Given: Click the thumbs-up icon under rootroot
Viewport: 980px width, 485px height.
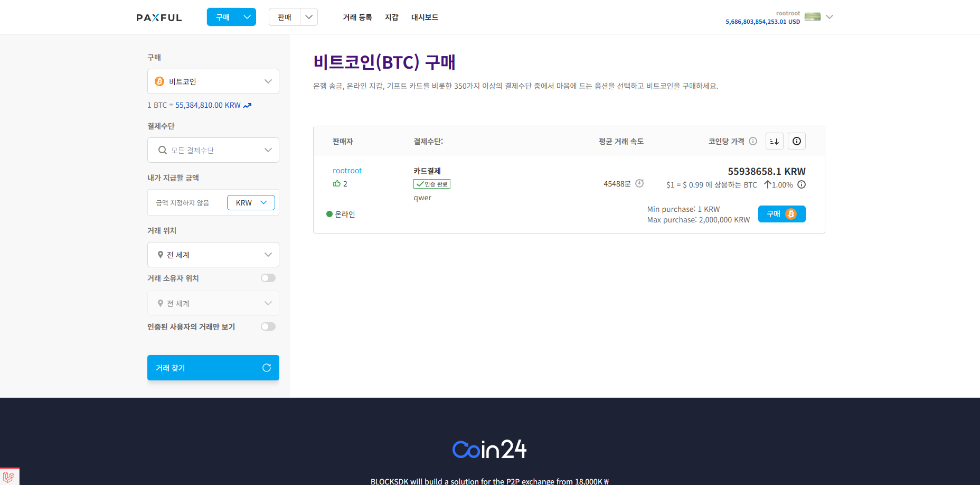Looking at the screenshot, I should pyautogui.click(x=337, y=183).
